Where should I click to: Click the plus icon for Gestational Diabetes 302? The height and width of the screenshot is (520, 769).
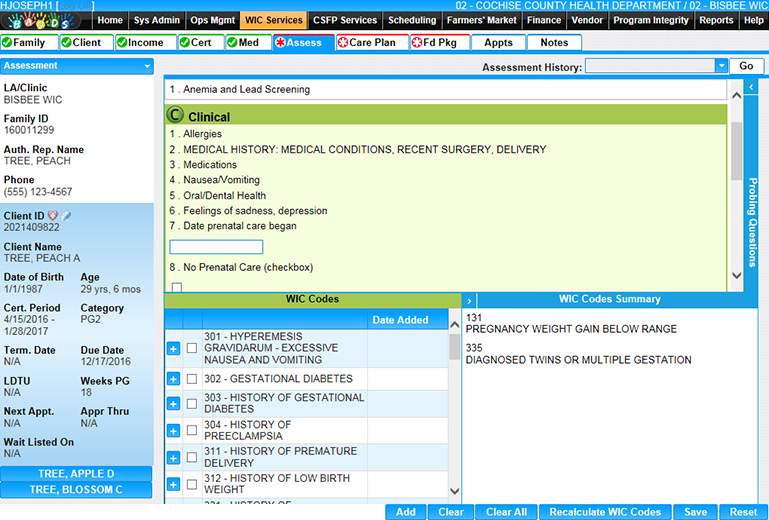coord(173,379)
